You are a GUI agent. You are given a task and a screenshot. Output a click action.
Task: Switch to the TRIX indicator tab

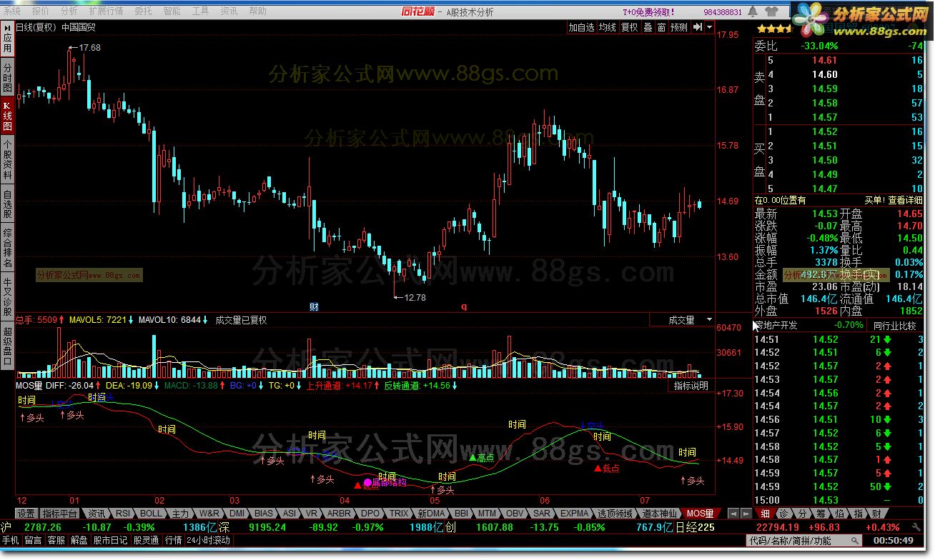pyautogui.click(x=399, y=514)
